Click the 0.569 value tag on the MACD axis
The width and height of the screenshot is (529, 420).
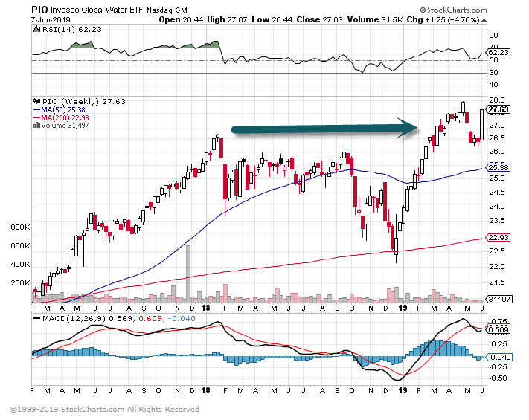point(498,329)
